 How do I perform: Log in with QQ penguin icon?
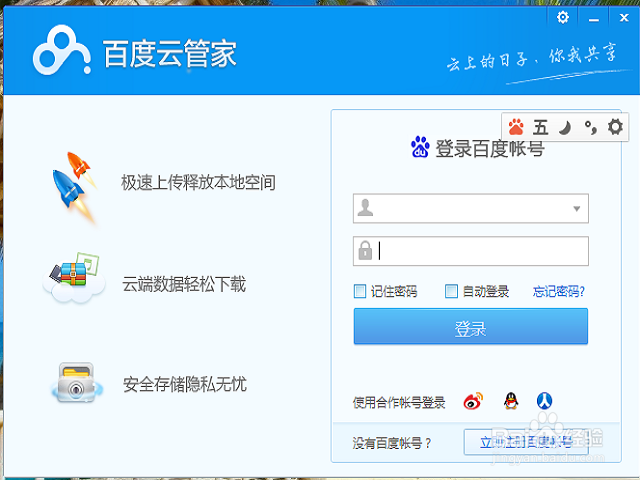coord(511,401)
